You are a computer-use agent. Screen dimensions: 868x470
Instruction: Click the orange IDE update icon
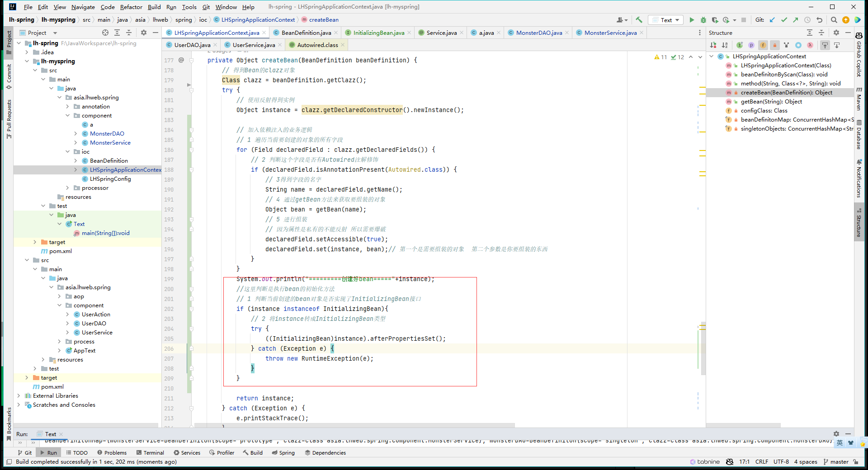[846, 20]
